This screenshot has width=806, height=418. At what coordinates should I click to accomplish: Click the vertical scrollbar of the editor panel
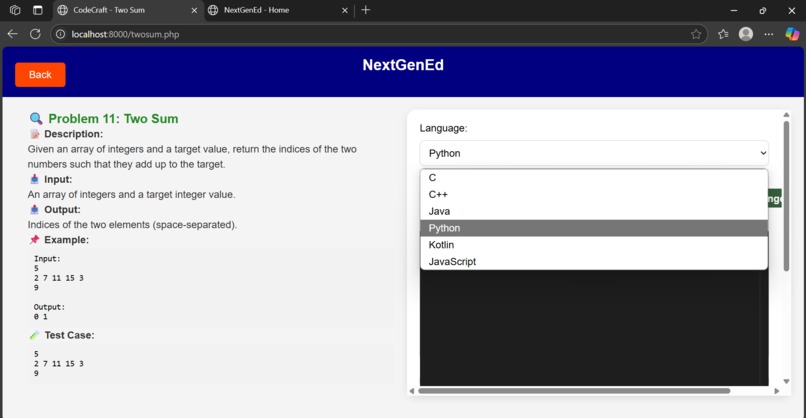pos(786,196)
